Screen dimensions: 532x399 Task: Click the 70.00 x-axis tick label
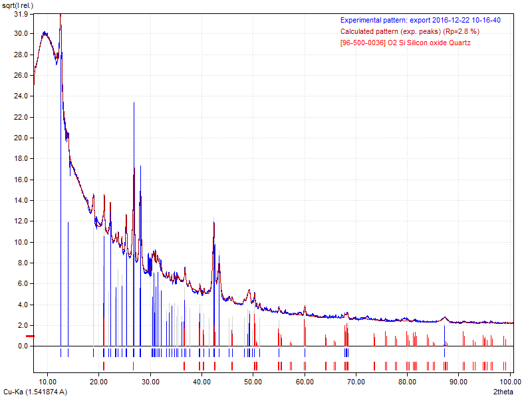pos(356,382)
